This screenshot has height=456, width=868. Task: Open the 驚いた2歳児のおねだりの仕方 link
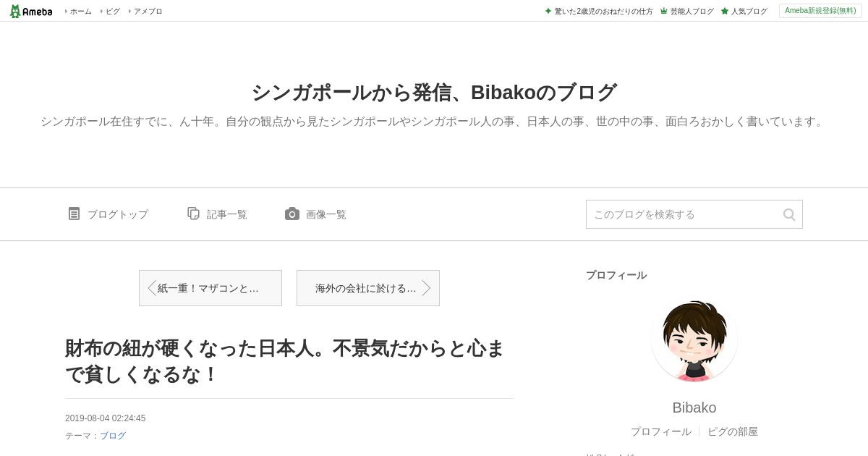click(x=603, y=12)
